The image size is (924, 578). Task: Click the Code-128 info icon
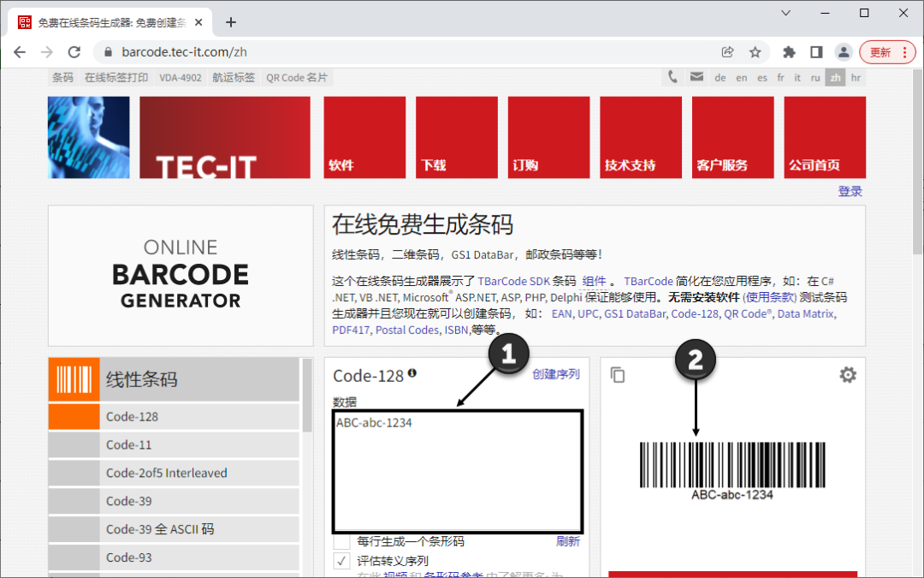412,372
